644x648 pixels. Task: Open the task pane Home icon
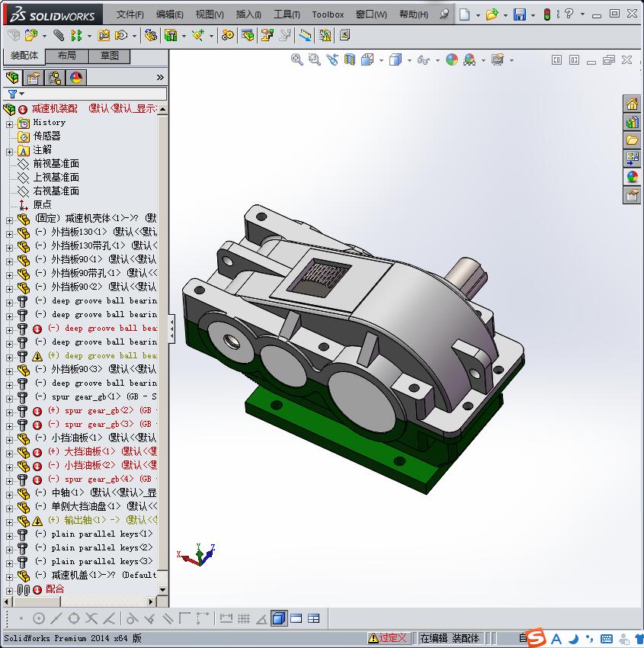[x=632, y=104]
